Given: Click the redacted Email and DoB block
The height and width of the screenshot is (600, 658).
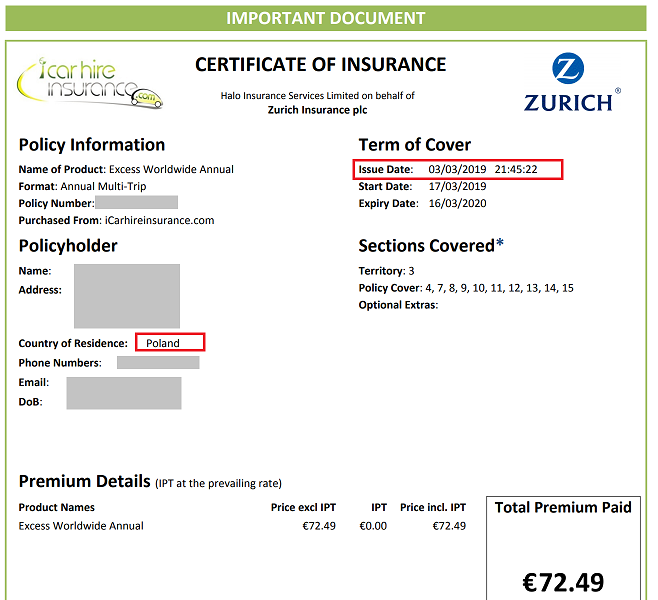Looking at the screenshot, I should pyautogui.click(x=124, y=393).
